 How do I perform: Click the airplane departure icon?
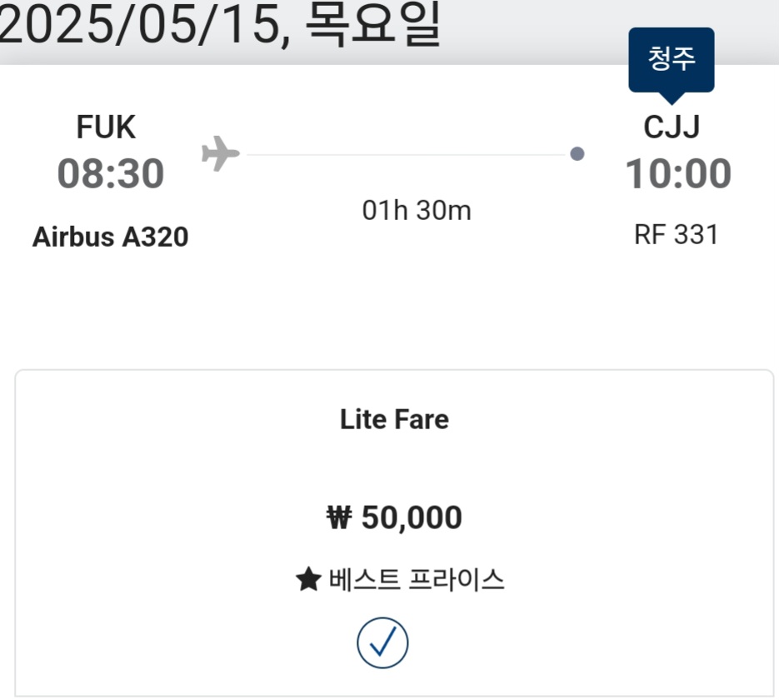click(x=221, y=154)
